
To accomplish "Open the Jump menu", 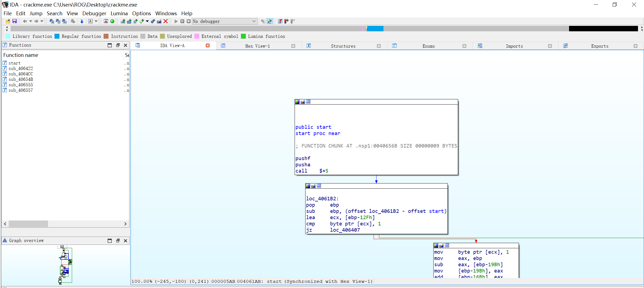I will (x=36, y=13).
